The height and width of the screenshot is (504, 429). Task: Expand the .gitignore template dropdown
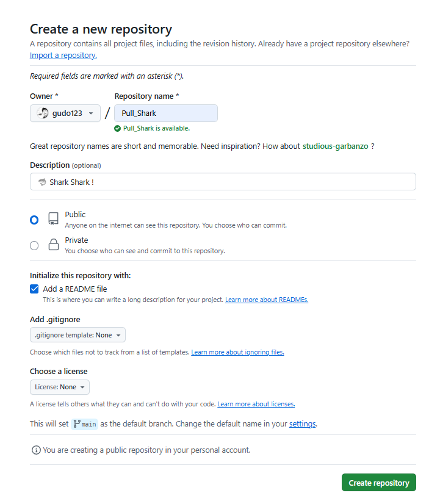coord(78,335)
